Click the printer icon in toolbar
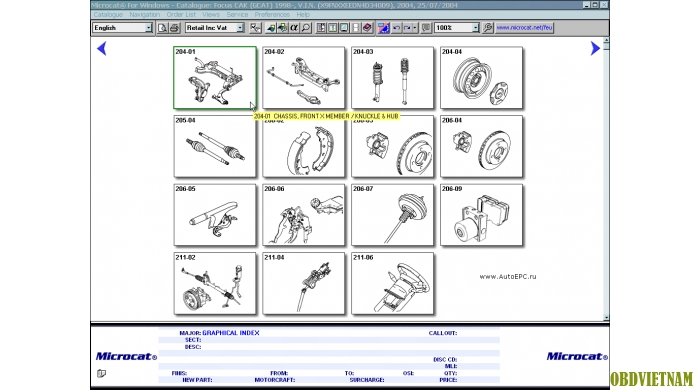This screenshot has height=390, width=700. click(174, 28)
